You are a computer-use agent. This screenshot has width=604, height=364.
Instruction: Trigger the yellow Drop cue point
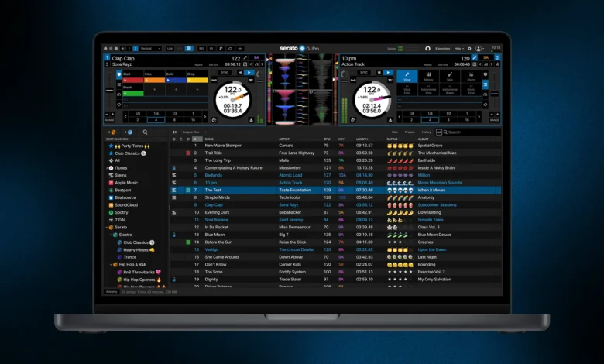[x=197, y=80]
